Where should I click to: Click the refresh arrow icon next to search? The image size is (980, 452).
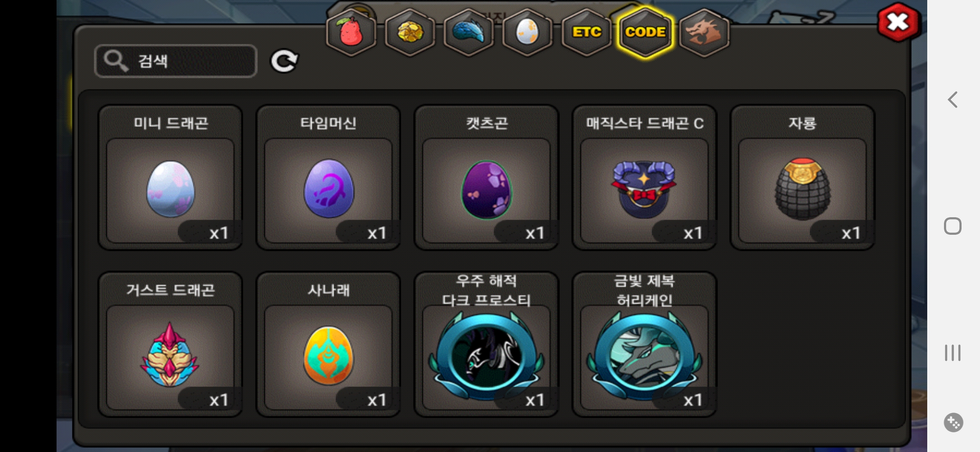pyautogui.click(x=284, y=61)
